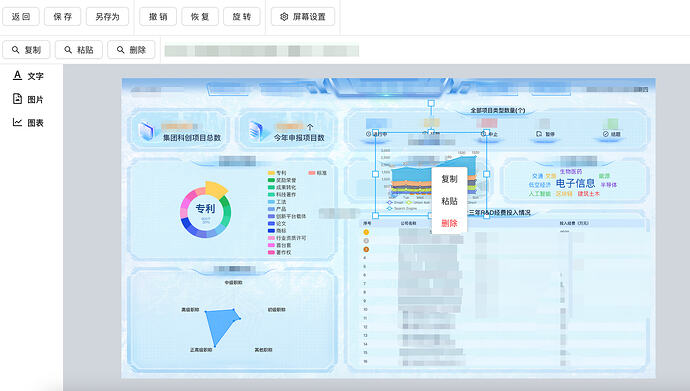Choose red 删除 in the context menu
This screenshot has height=391, width=690.
coord(449,223)
